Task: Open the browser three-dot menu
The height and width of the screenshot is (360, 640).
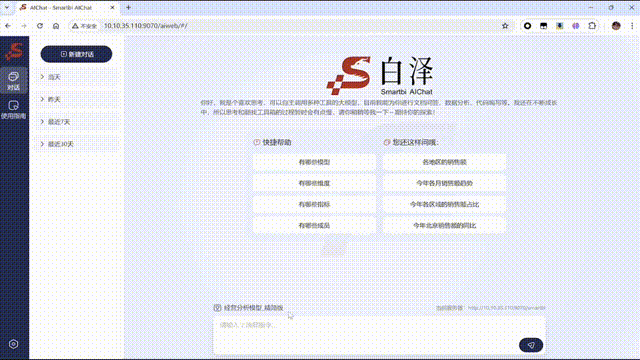Action: (632, 26)
